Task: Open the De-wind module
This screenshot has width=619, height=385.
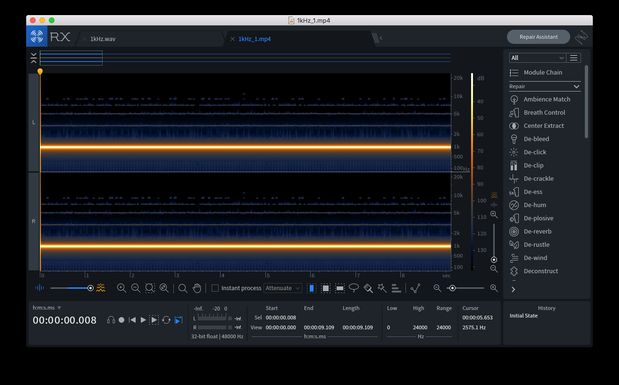Action: pyautogui.click(x=528, y=258)
